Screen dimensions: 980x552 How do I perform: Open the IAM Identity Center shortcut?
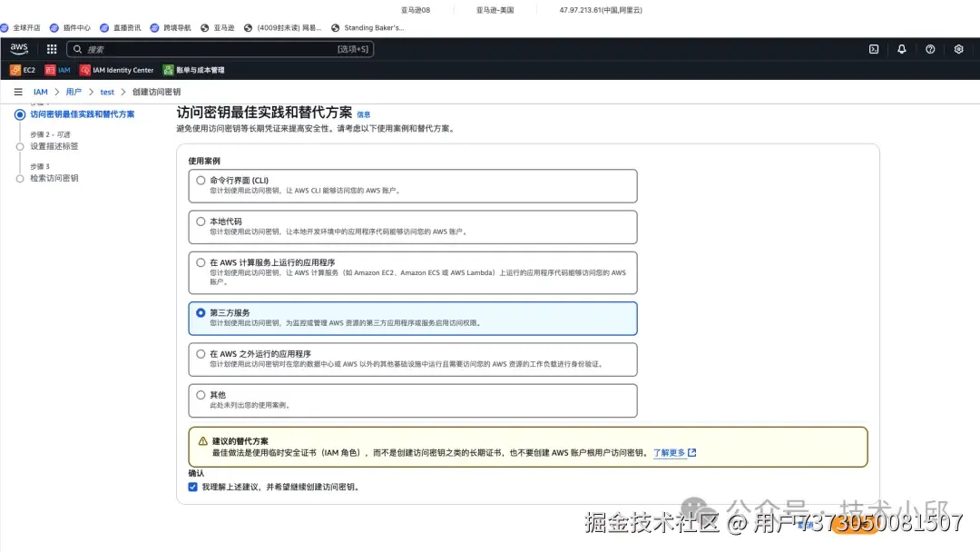pos(117,70)
